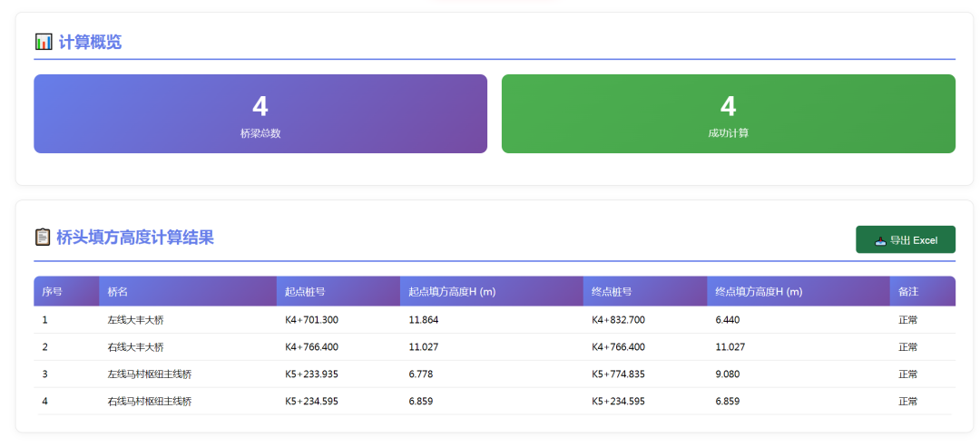Click 正常 remark in 左线大丰大桥 row
The height and width of the screenshot is (447, 980).
pos(907,320)
